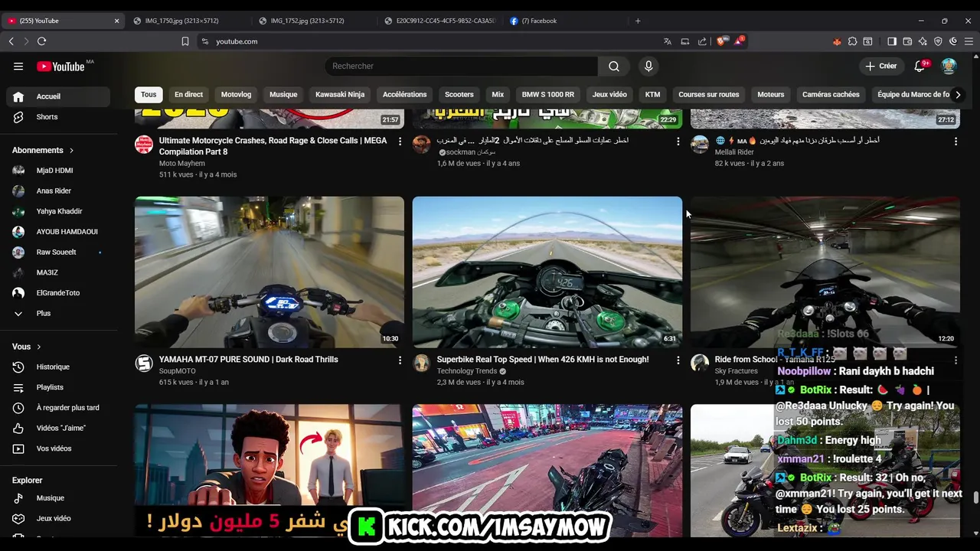Open ElGrandeToto subscription channel
980x551 pixels.
tap(58, 293)
